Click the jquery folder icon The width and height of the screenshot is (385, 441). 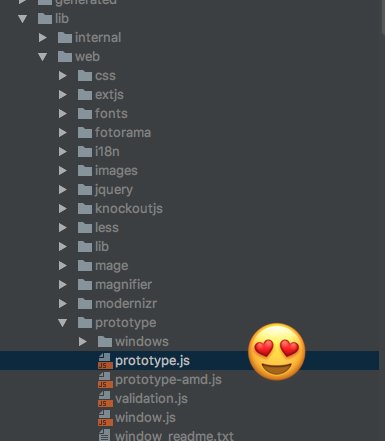click(x=85, y=189)
